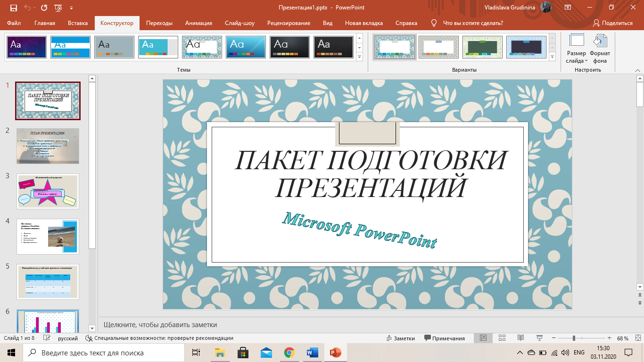Click Vladislava Grudinina account avatar

coord(546,8)
